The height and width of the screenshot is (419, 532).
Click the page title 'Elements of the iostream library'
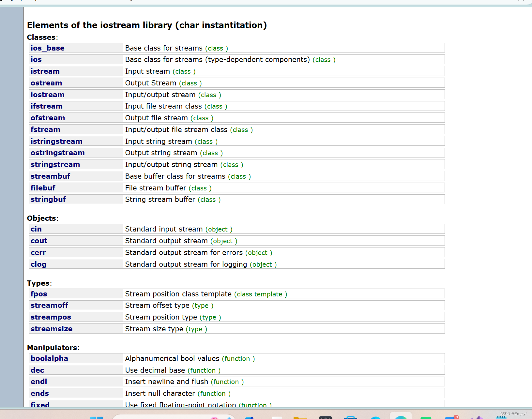(x=147, y=25)
